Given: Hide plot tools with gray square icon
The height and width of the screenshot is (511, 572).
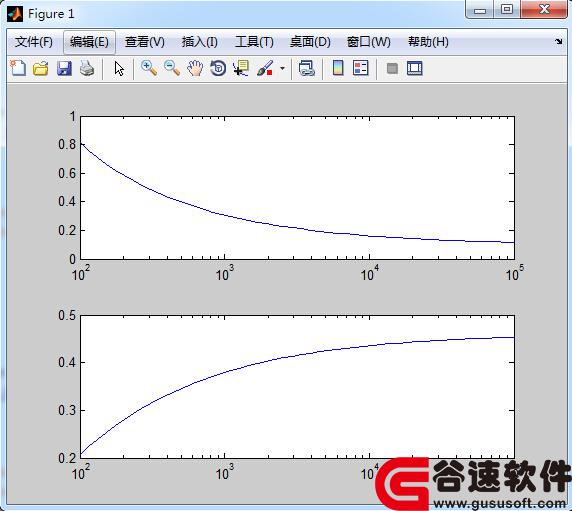Looking at the screenshot, I should pyautogui.click(x=392, y=68).
